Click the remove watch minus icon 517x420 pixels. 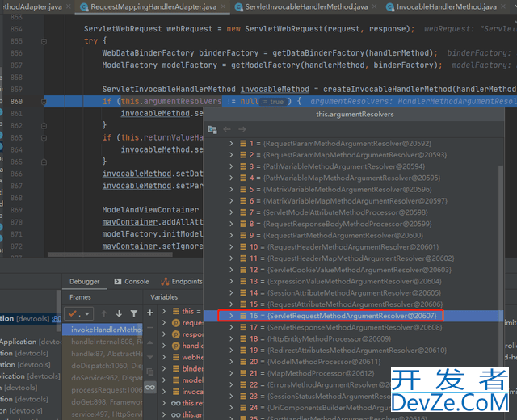150,327
